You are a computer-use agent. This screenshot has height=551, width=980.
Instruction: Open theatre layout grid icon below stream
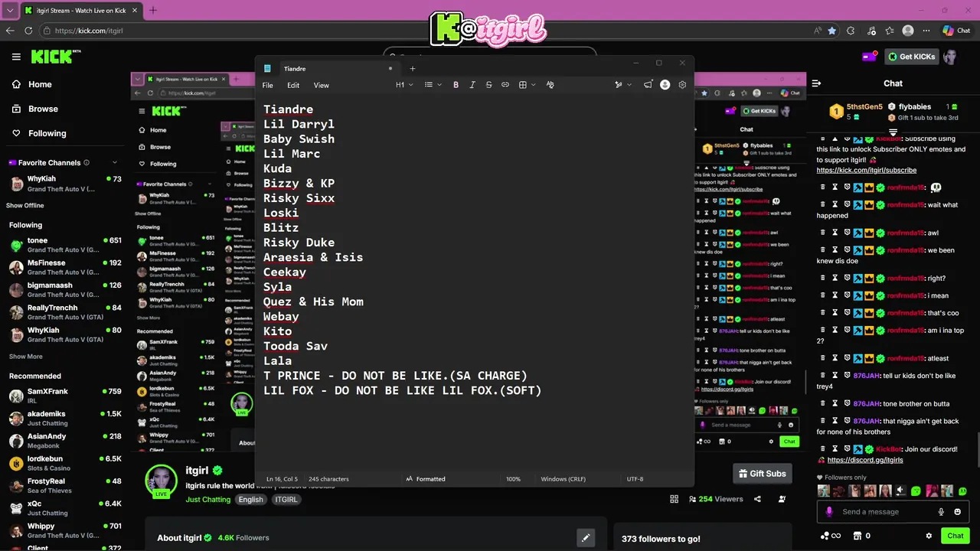click(x=674, y=499)
